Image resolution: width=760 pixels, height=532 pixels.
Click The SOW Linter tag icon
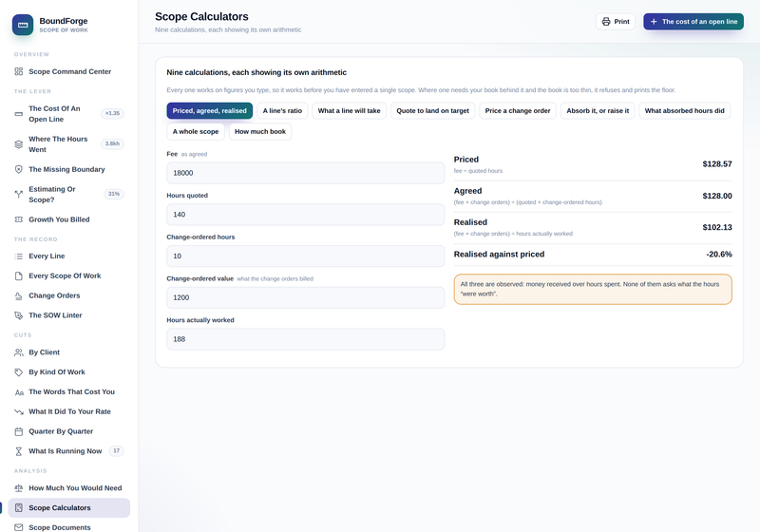point(18,315)
